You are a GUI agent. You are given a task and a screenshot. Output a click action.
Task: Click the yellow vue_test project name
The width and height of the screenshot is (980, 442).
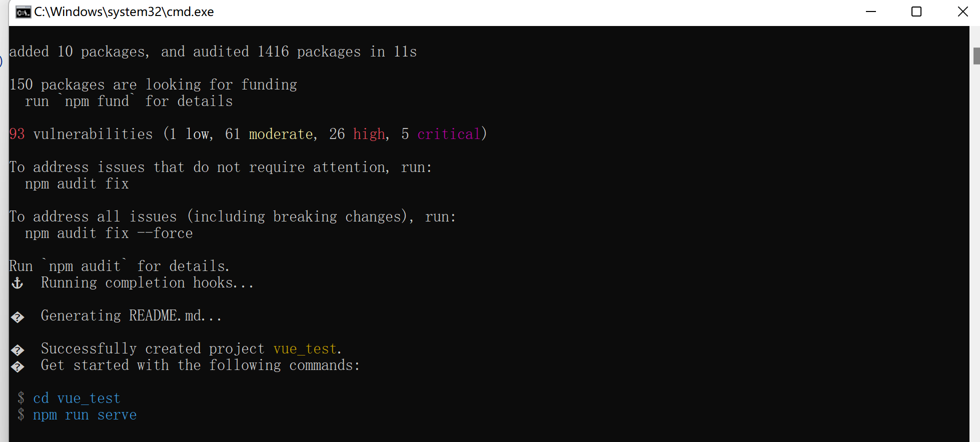[x=305, y=349]
